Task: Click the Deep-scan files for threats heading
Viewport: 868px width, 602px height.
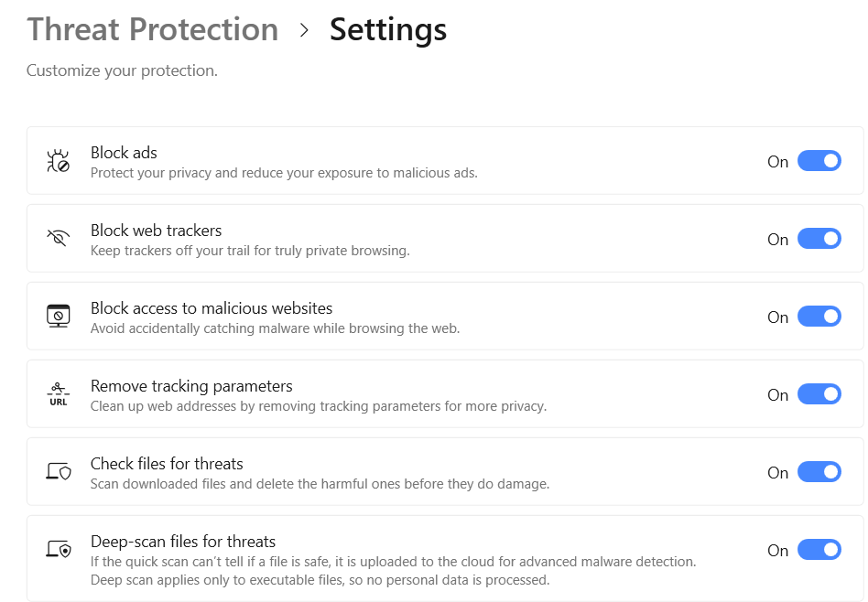Action: pos(183,542)
